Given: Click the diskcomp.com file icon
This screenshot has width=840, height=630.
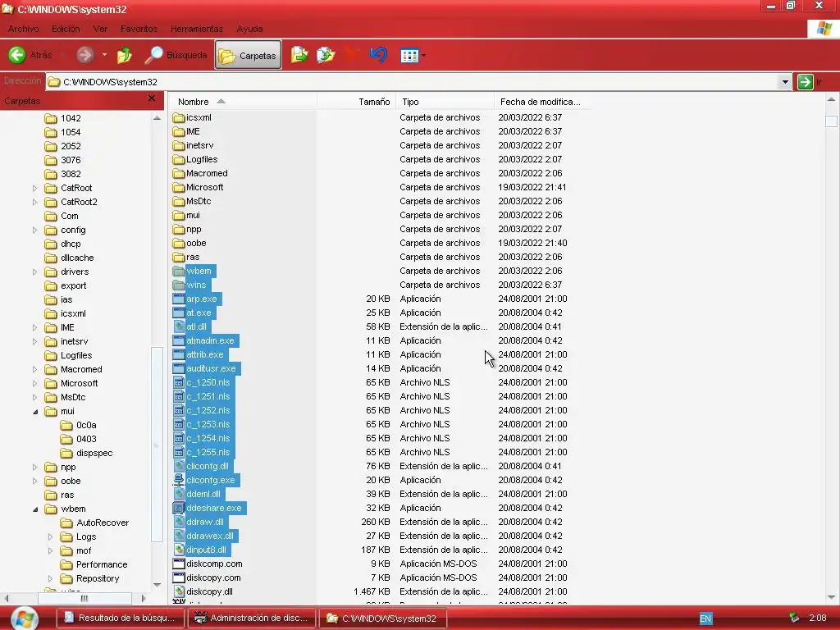Looking at the screenshot, I should tap(178, 564).
